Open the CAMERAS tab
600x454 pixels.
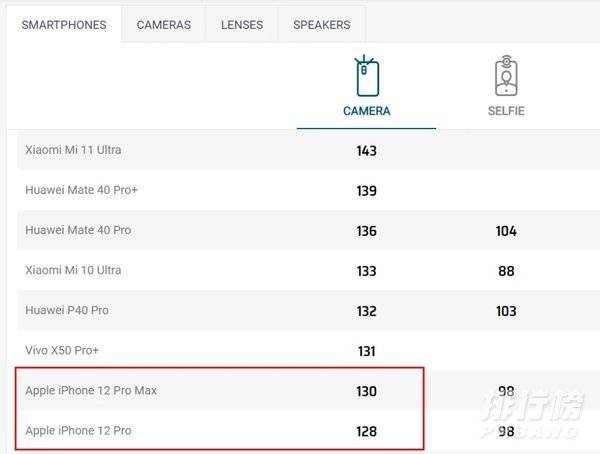click(164, 25)
